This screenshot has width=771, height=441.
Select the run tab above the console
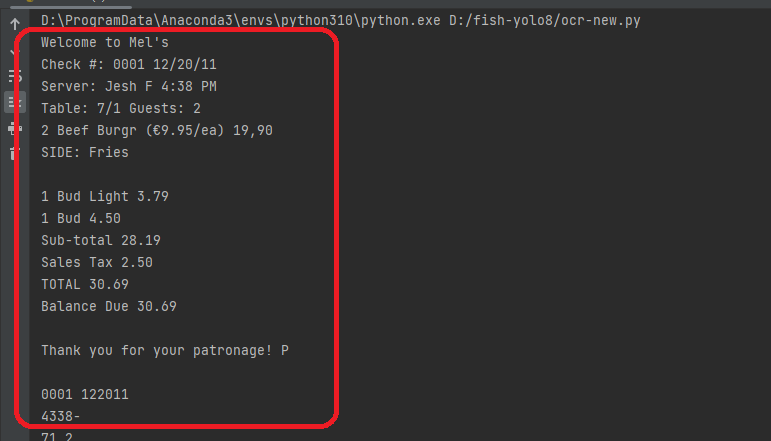pyautogui.click(x=71, y=3)
